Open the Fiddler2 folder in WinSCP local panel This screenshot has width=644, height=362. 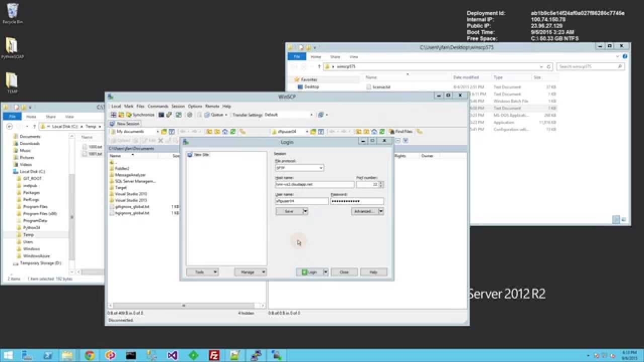click(x=122, y=168)
